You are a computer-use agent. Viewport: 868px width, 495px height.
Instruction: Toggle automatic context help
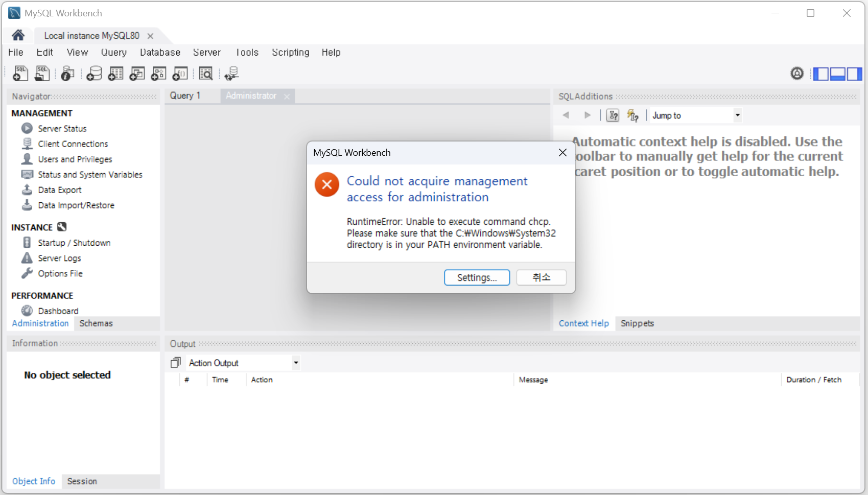(x=632, y=115)
